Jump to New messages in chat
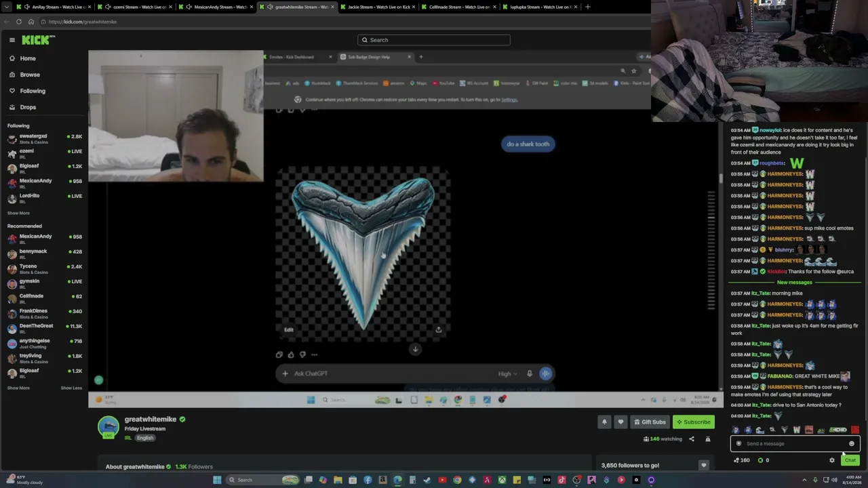Screen dimensions: 868x488 pos(794,283)
